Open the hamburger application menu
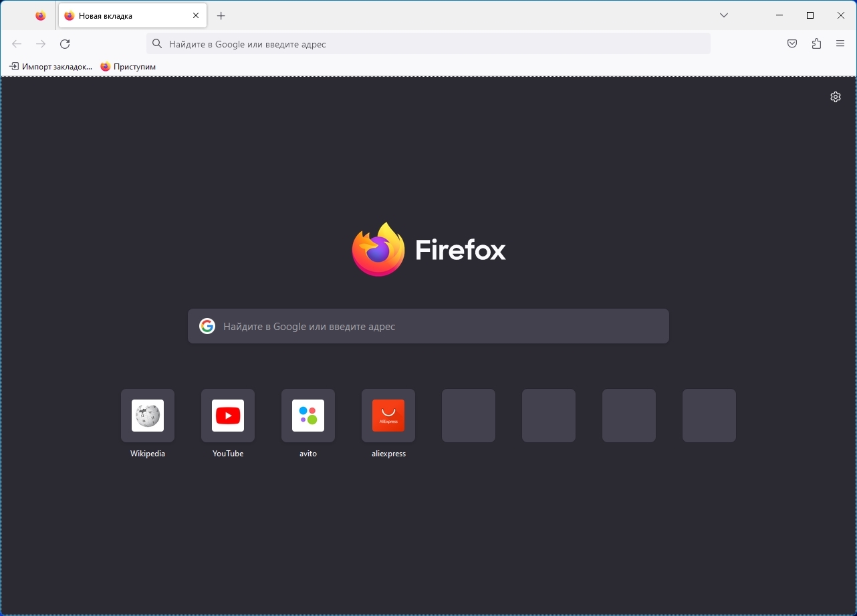The width and height of the screenshot is (857, 616). pyautogui.click(x=840, y=44)
